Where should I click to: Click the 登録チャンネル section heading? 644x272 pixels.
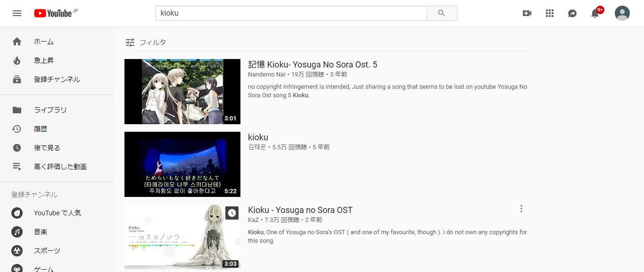pyautogui.click(x=34, y=195)
